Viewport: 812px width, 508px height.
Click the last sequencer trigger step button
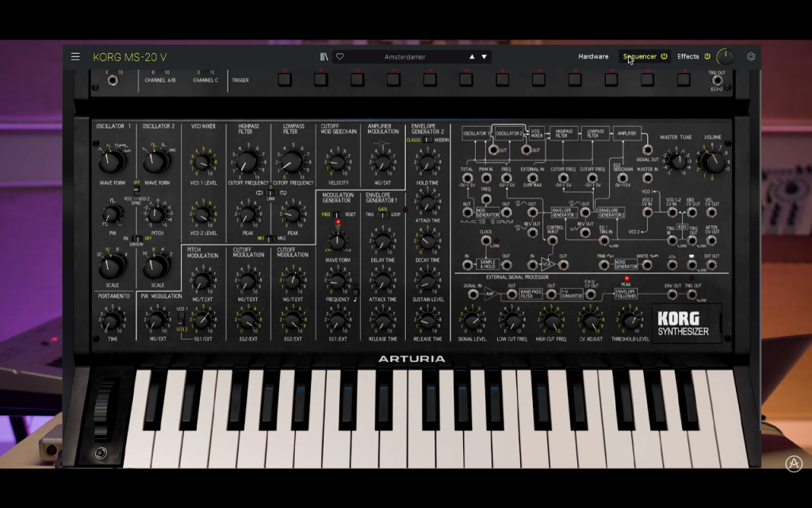point(684,80)
